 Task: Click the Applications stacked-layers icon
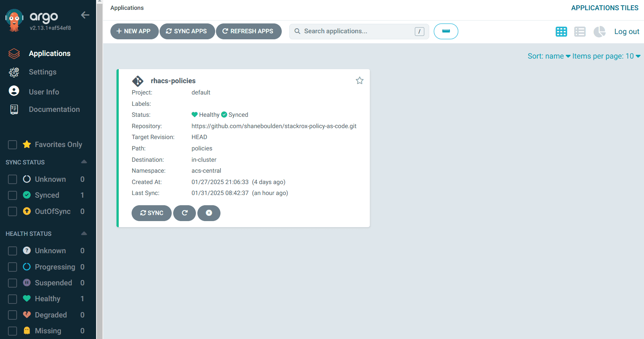point(14,54)
